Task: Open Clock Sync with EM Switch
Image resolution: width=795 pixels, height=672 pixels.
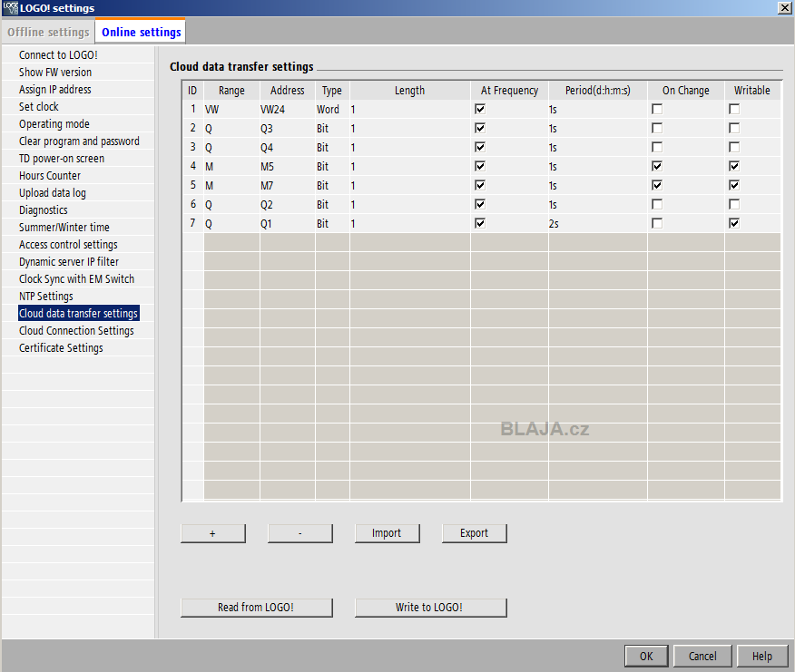Action: [76, 278]
